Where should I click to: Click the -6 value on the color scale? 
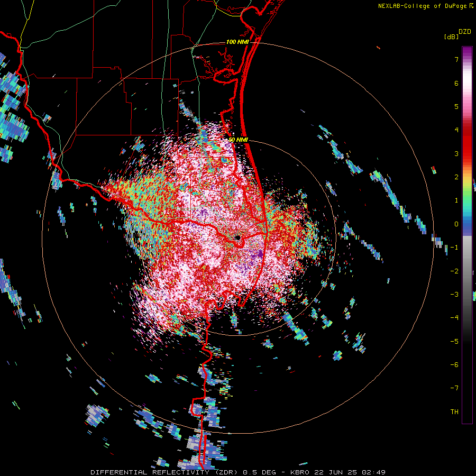tap(454, 365)
